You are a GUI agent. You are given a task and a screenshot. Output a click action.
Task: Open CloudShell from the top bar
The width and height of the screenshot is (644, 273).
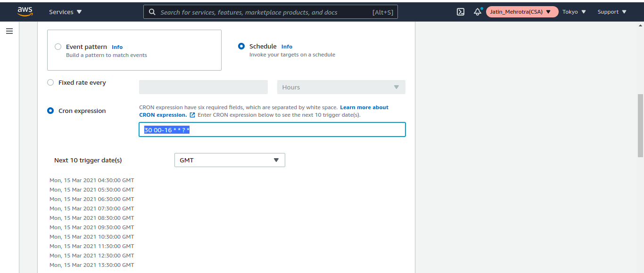click(x=460, y=11)
